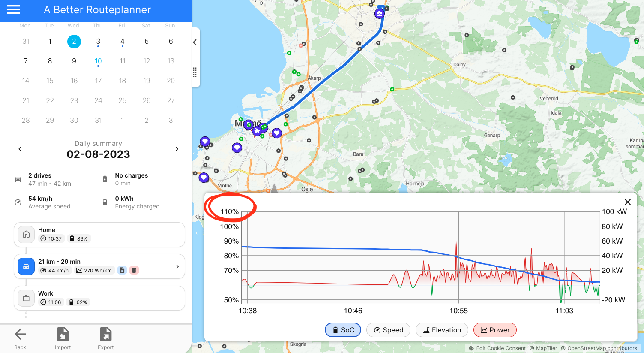Expand the 21 km drive details
This screenshot has width=644, height=353.
177,266
